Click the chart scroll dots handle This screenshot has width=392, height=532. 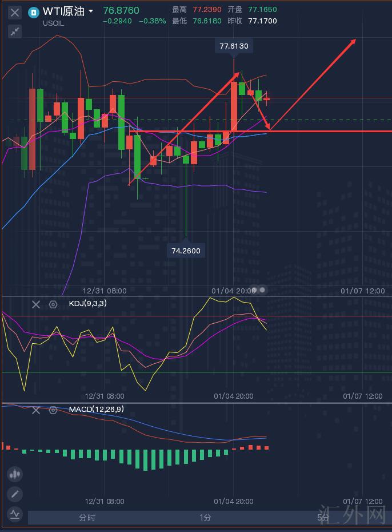(x=259, y=290)
